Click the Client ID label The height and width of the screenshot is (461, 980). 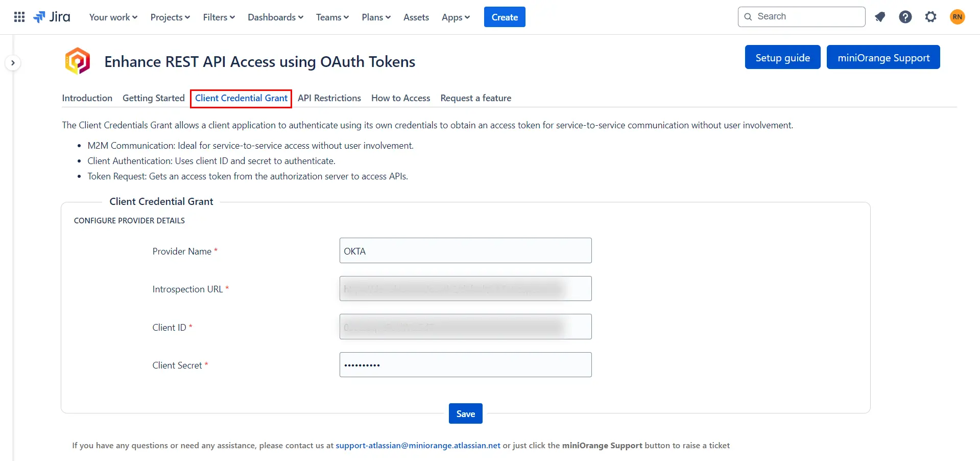172,328
